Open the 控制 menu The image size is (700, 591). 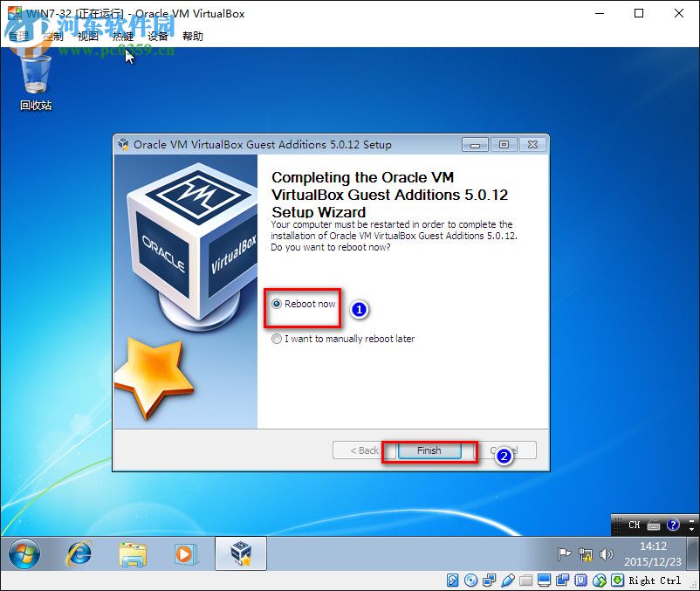point(51,36)
